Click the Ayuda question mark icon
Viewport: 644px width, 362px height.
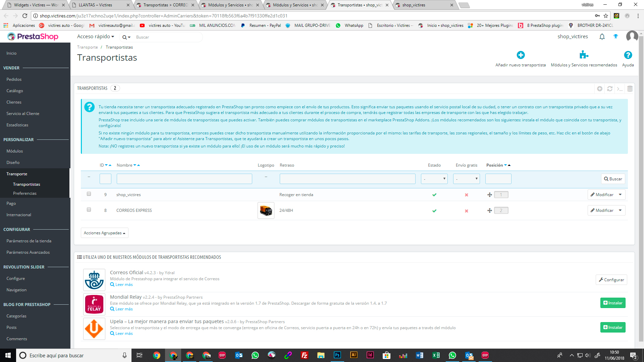click(x=628, y=55)
